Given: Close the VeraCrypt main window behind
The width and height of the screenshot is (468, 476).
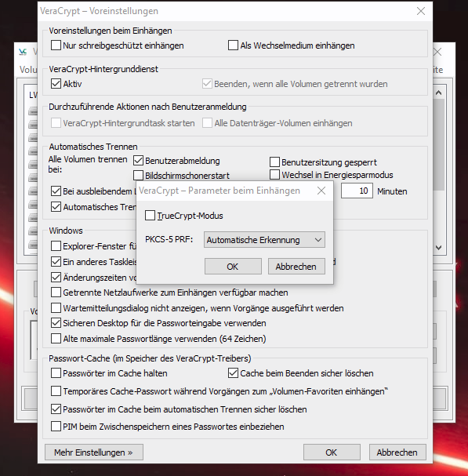Looking at the screenshot, I should click(x=437, y=53).
